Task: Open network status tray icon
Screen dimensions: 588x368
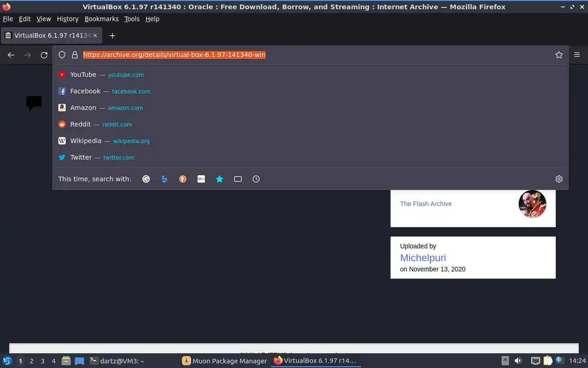Action: (536, 361)
